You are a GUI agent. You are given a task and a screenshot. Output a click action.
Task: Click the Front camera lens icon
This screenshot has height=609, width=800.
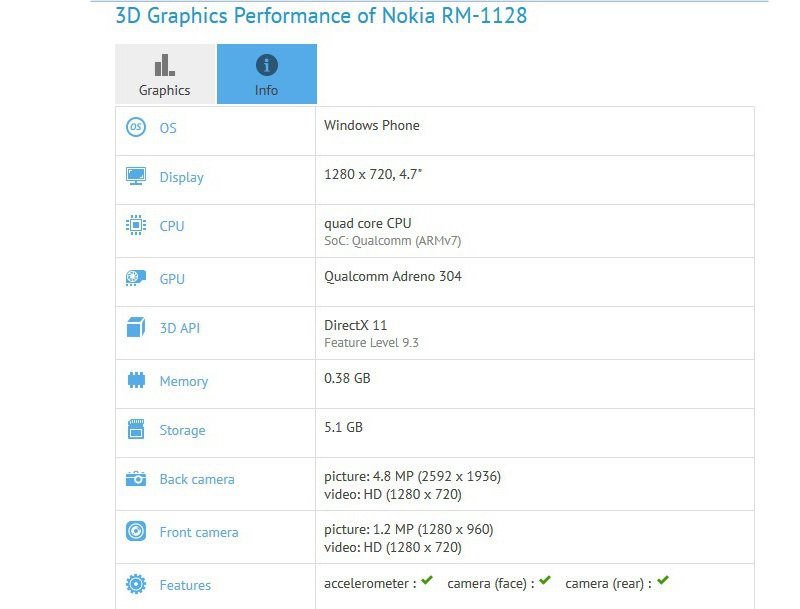click(x=136, y=531)
